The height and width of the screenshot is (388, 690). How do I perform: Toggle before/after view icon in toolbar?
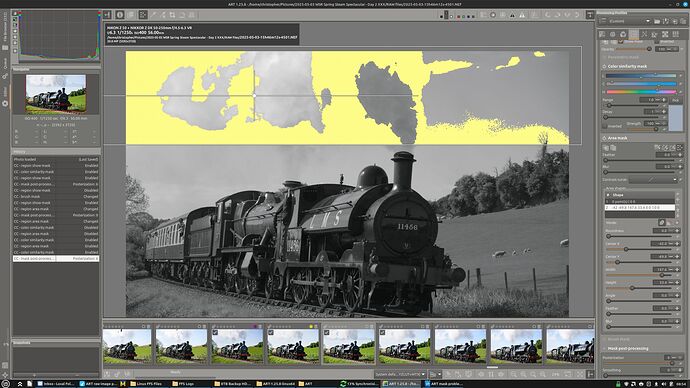tap(131, 15)
